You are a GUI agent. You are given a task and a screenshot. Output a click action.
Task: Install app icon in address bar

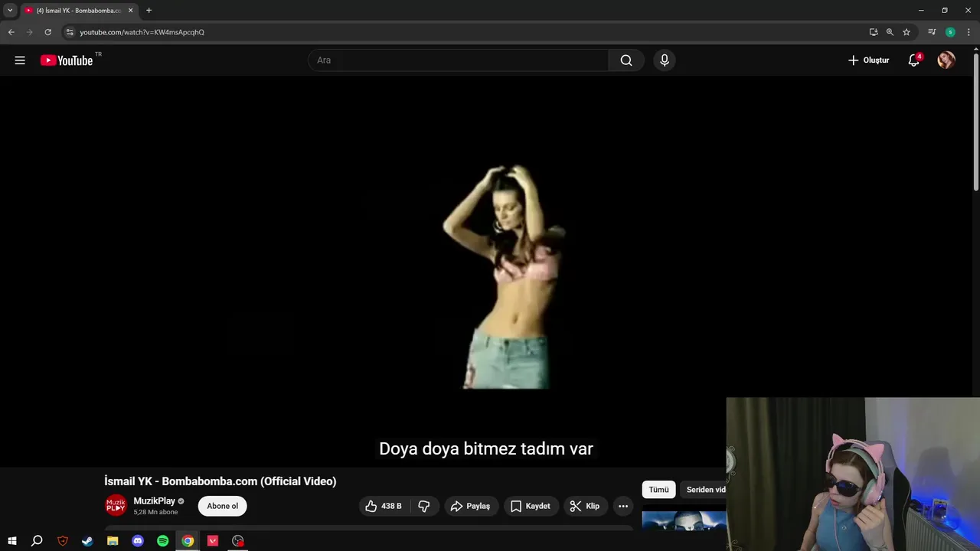[874, 32]
